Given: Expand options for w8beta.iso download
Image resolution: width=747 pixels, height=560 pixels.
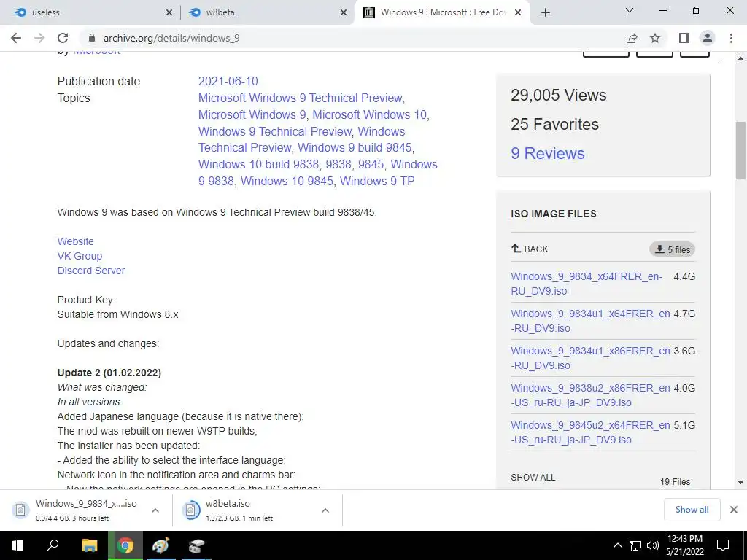Looking at the screenshot, I should [x=325, y=510].
